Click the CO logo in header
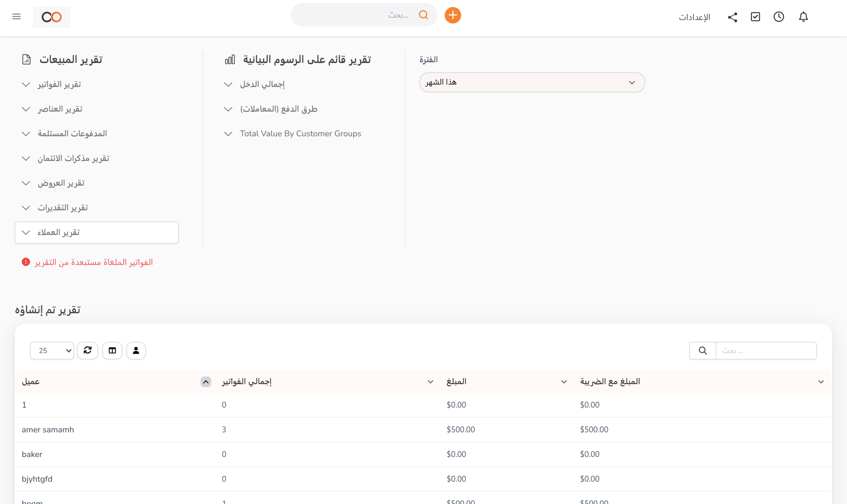Image resolution: width=847 pixels, height=504 pixels. click(x=52, y=17)
